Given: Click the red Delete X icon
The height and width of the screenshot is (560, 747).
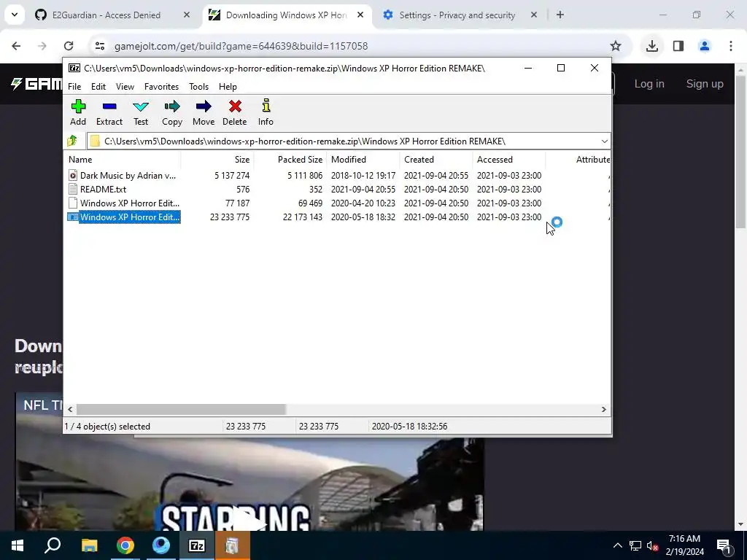Looking at the screenshot, I should coord(235,106).
